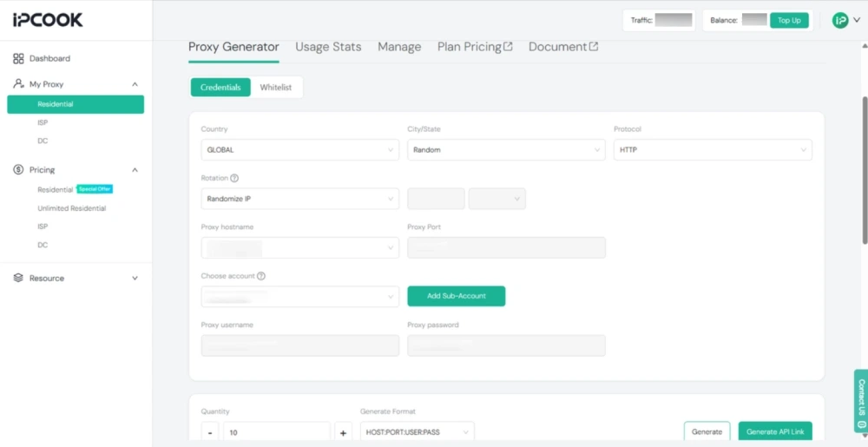The image size is (868, 447).
Task: Click the page vertical scrollbar thumb
Action: point(865,170)
